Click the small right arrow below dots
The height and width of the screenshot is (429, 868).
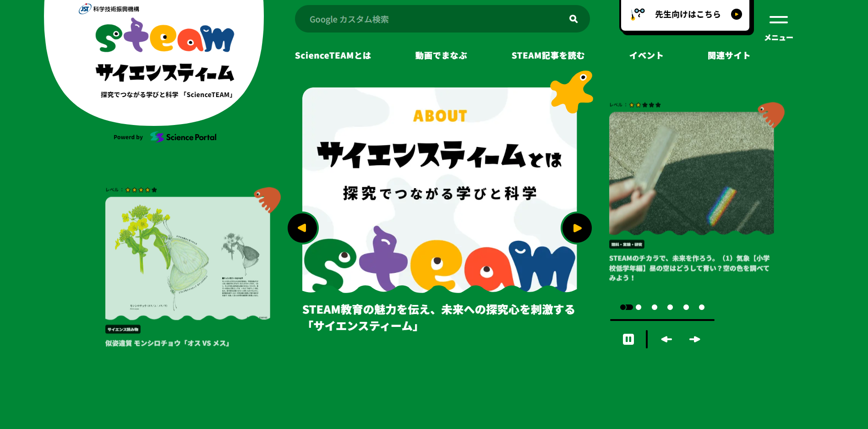(x=695, y=339)
